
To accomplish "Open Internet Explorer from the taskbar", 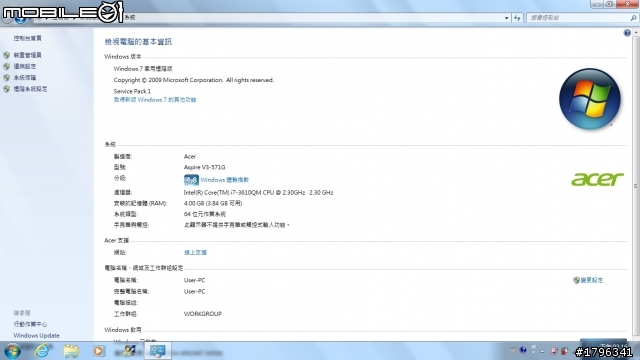I will (42, 351).
